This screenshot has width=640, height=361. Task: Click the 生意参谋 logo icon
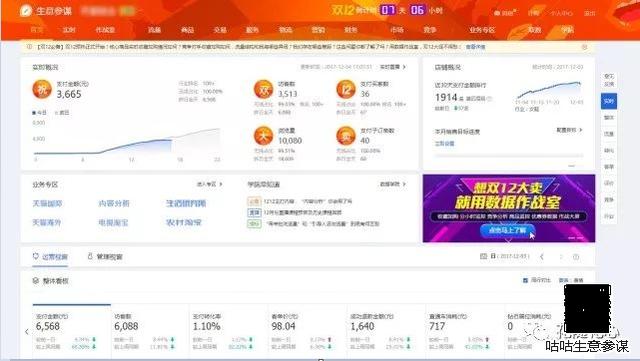26,11
